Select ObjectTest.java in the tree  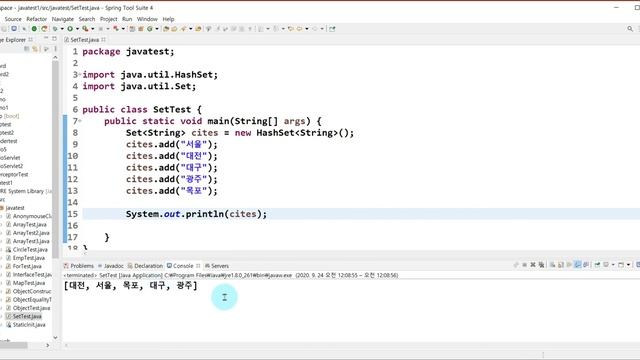tap(31, 308)
